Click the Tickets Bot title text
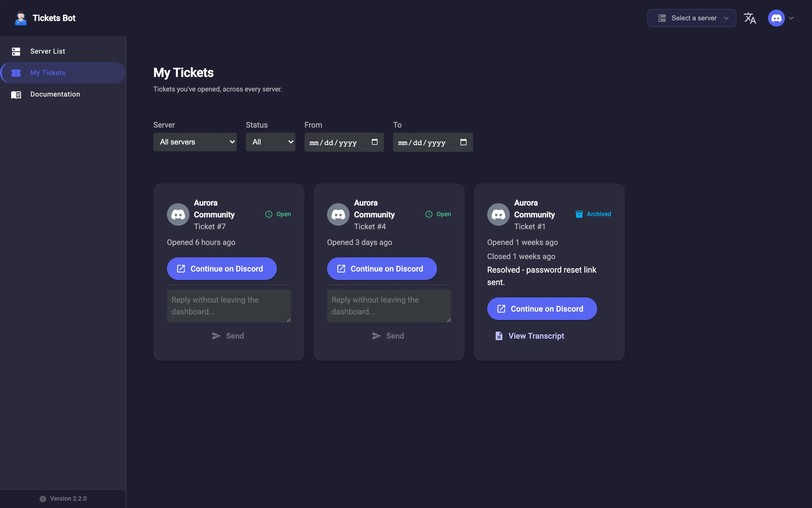The width and height of the screenshot is (812, 508). click(x=54, y=18)
